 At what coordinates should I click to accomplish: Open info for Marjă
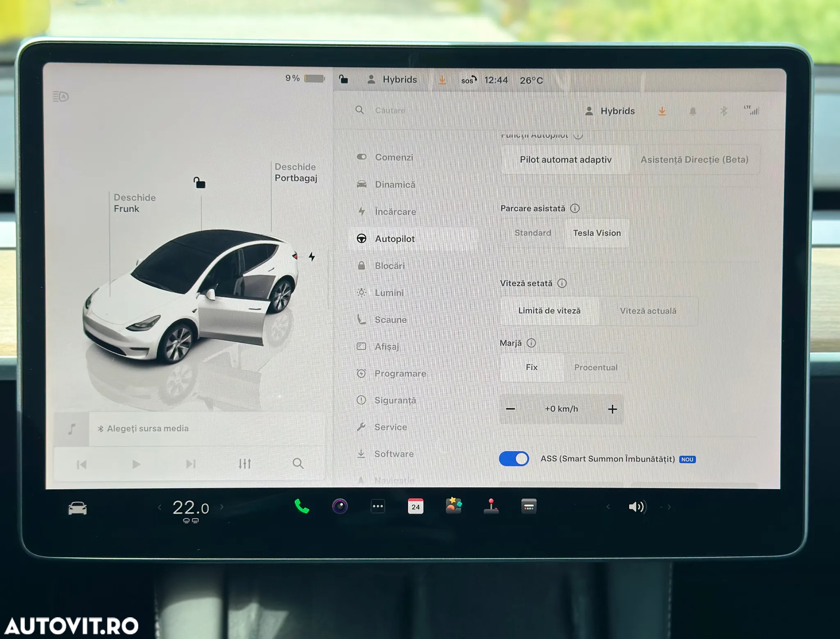click(531, 343)
